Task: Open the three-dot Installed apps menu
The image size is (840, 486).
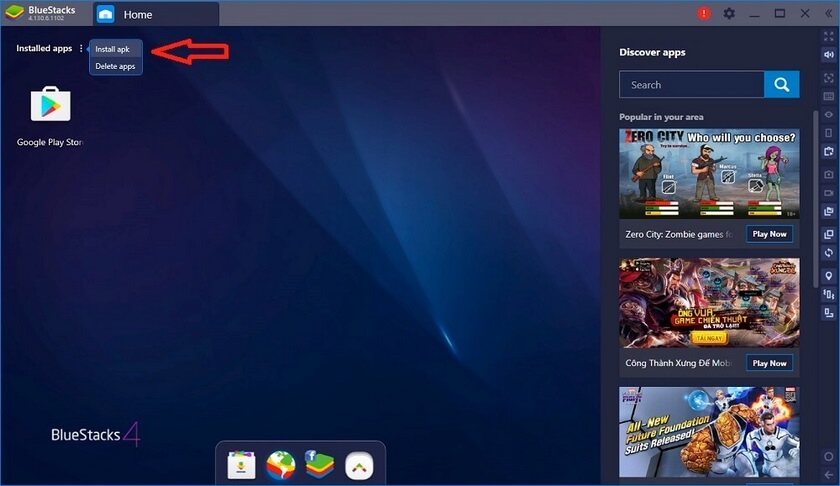Action: (81, 48)
